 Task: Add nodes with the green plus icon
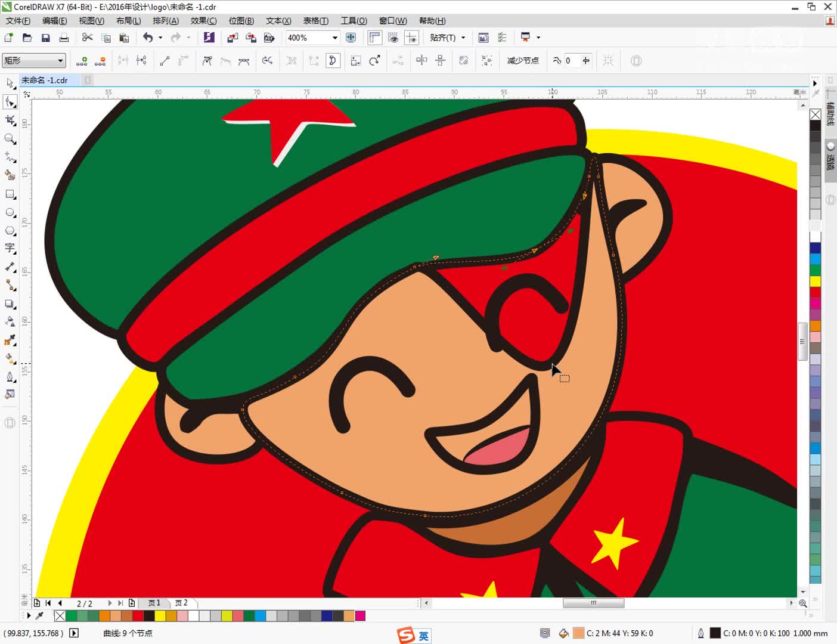pos(82,61)
